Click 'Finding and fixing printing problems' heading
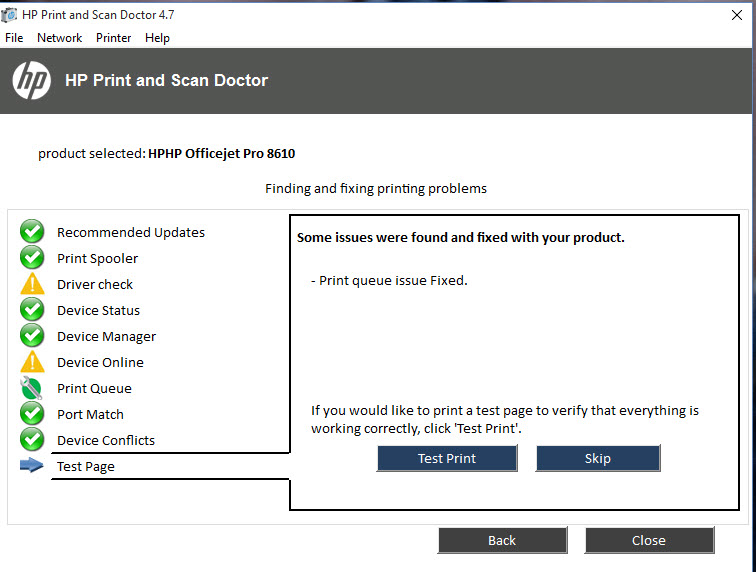 [376, 189]
